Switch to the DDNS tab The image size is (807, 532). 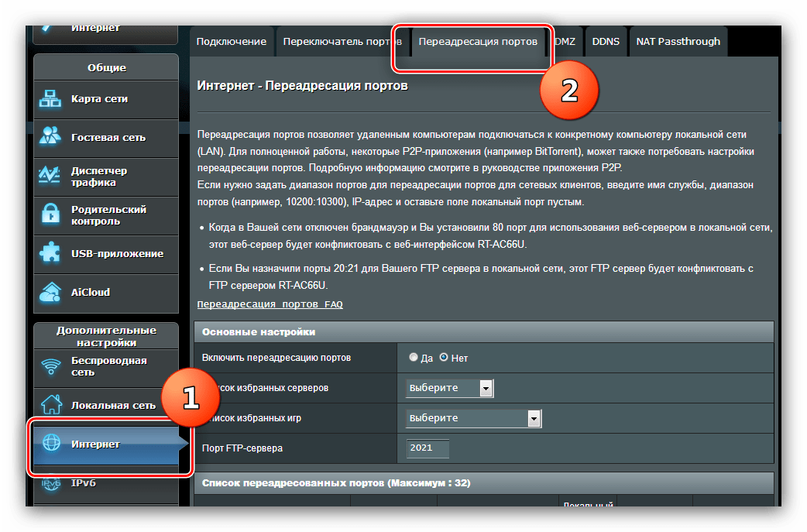click(606, 42)
